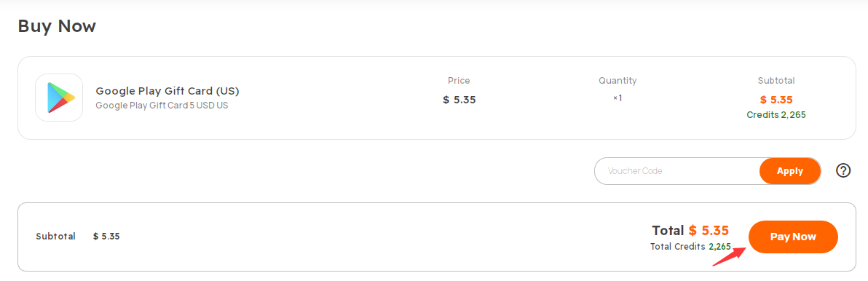The width and height of the screenshot is (868, 281).
Task: Click the green Credits 2,265 text
Action: (776, 115)
